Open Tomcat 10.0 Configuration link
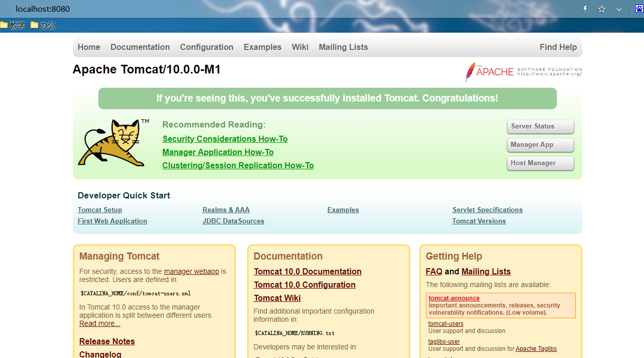Viewport: 644px width, 358px height. pyautogui.click(x=305, y=285)
